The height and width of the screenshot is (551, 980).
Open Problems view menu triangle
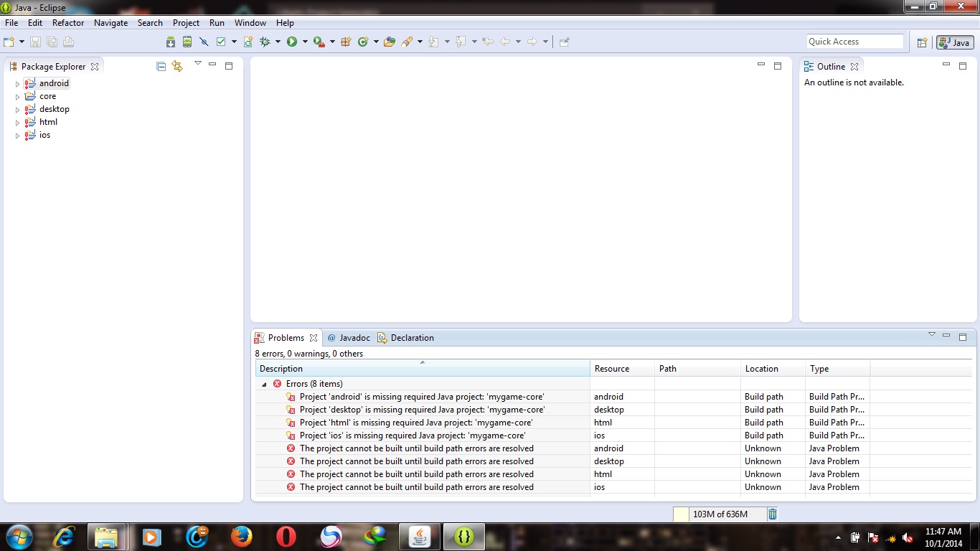932,334
